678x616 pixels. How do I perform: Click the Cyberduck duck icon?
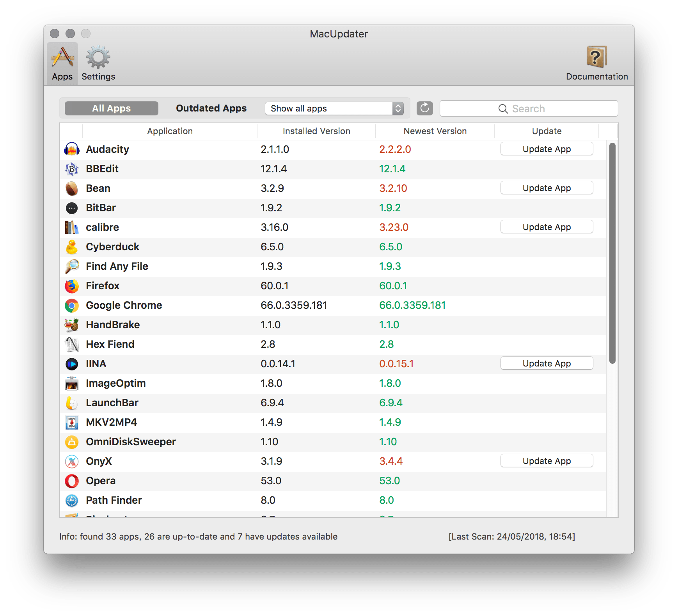[x=72, y=247]
